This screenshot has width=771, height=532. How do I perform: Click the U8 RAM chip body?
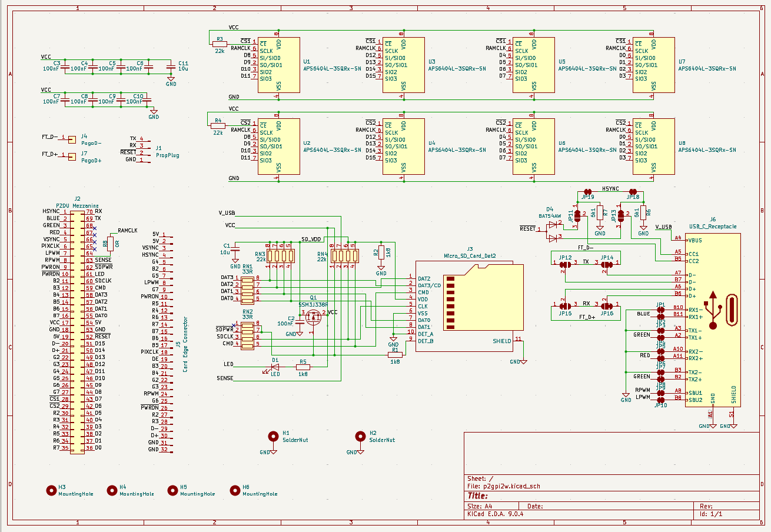(653, 147)
